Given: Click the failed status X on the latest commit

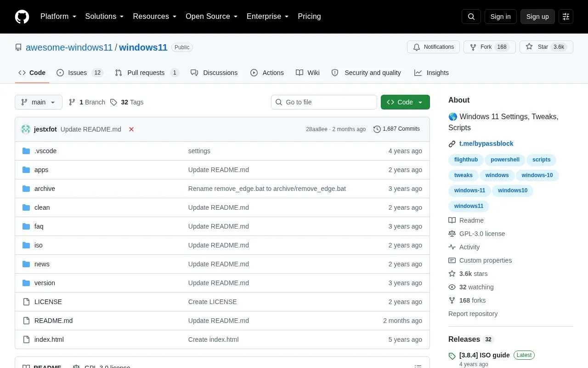Looking at the screenshot, I should (131, 129).
